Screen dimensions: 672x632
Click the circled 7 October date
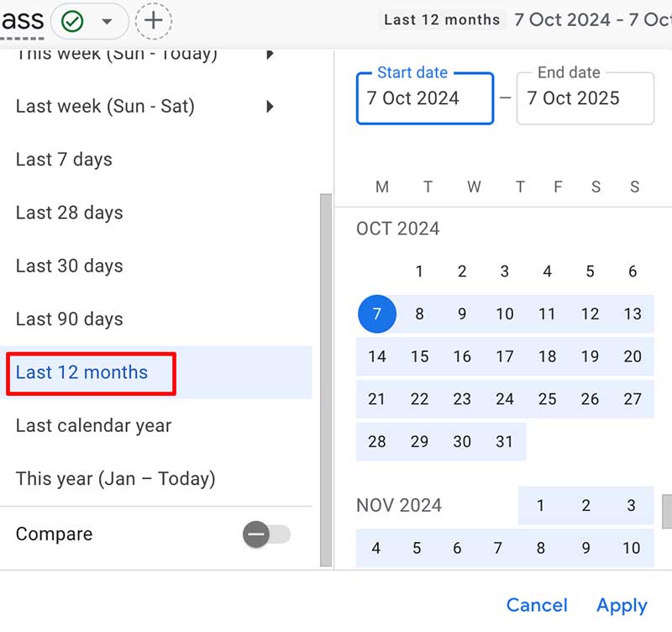pos(377,313)
